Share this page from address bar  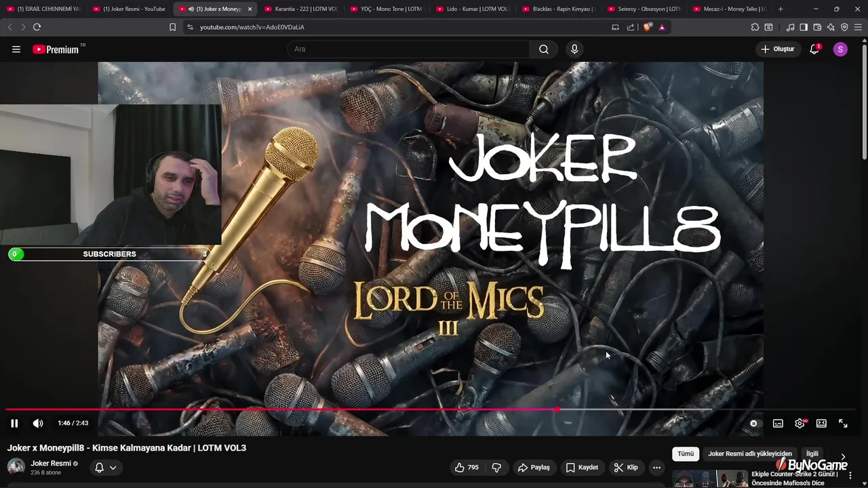point(631,27)
